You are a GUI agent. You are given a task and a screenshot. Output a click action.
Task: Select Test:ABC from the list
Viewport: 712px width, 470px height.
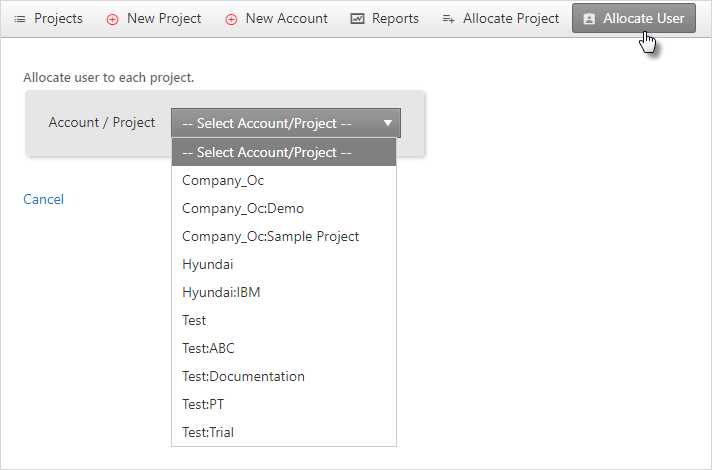pyautogui.click(x=284, y=348)
